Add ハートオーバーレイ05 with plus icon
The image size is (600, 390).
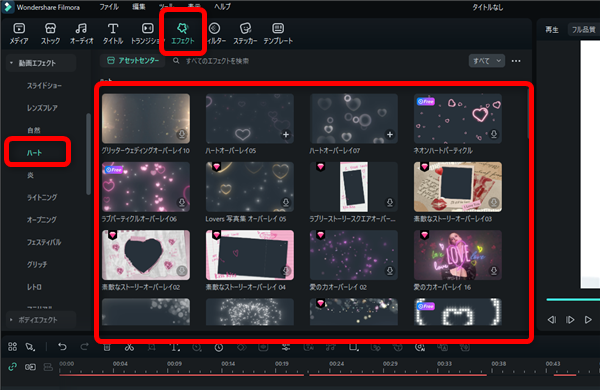286,135
